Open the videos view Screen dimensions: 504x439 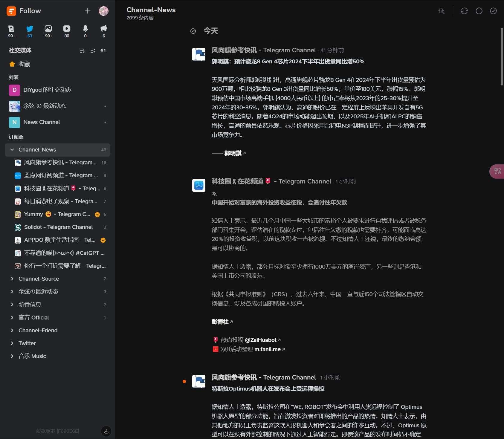tap(67, 29)
